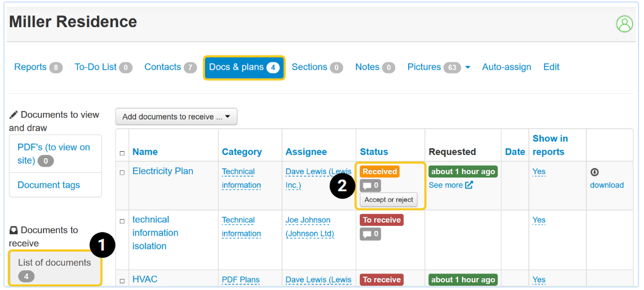The width and height of the screenshot is (644, 290).
Task: Tick the Electricity Plan row checkbox
Action: point(122,172)
